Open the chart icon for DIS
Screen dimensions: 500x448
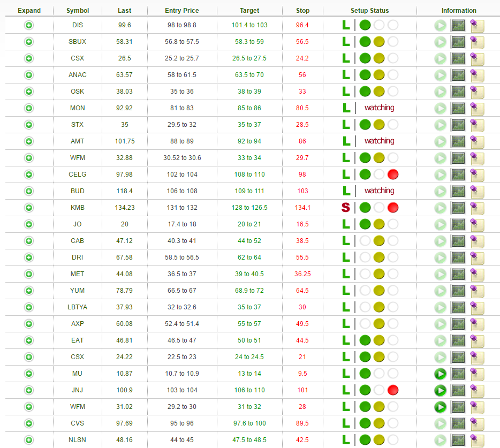coord(458,25)
